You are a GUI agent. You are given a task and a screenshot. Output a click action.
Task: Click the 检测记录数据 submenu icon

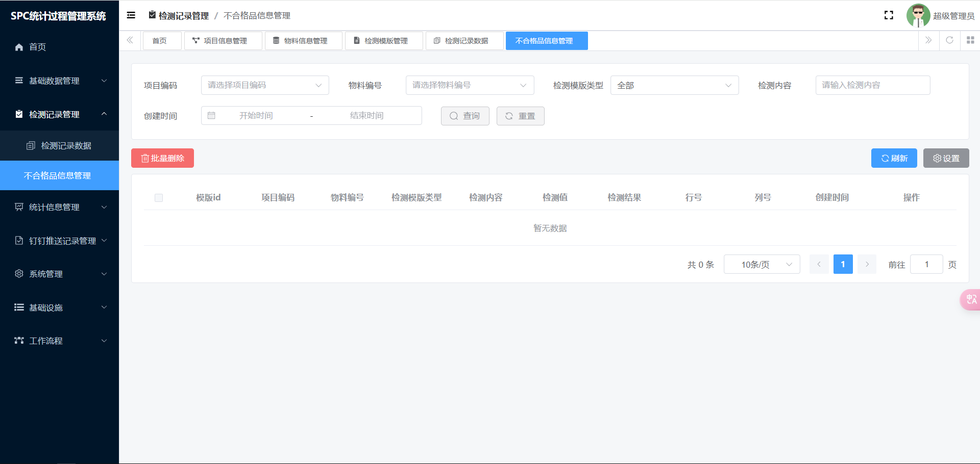coord(31,146)
